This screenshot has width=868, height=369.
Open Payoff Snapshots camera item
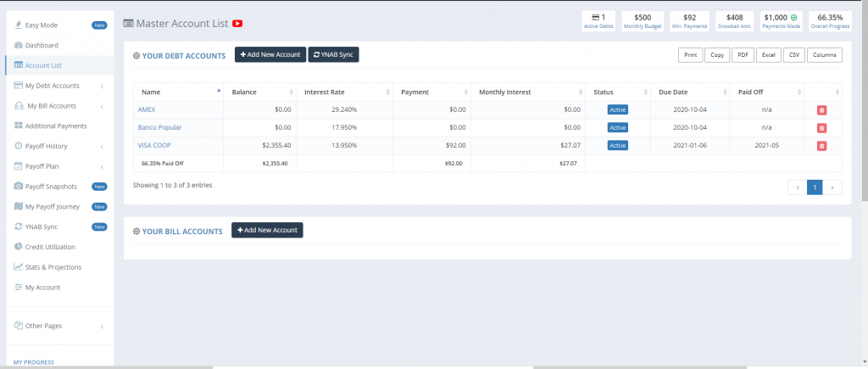pyautogui.click(x=51, y=186)
